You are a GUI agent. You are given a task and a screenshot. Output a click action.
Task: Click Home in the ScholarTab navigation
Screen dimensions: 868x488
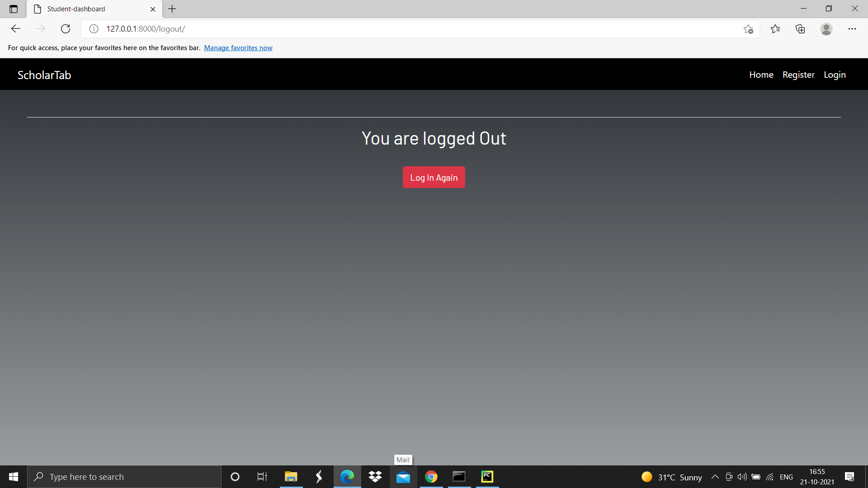761,75
